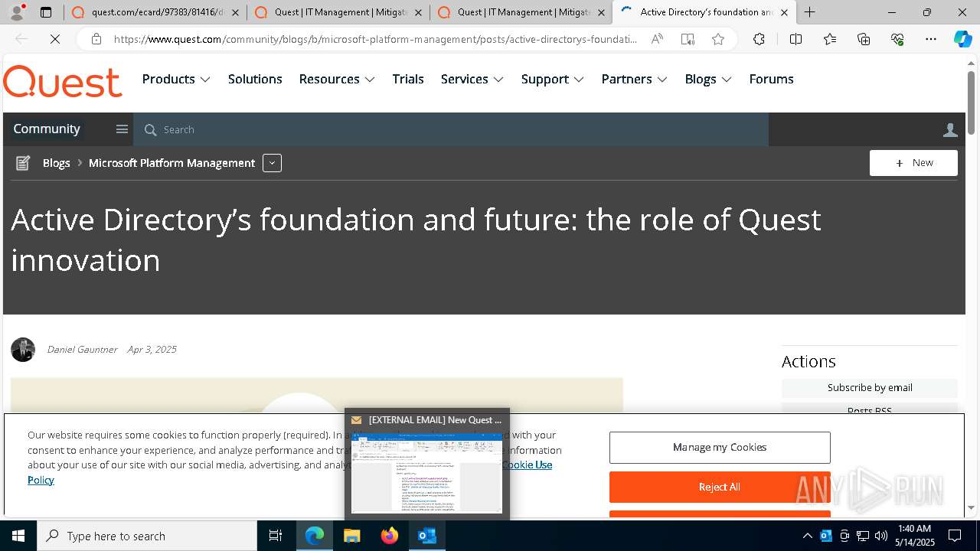
Task: Expand the Microsoft Platform Management dropdown arrow
Action: click(272, 163)
